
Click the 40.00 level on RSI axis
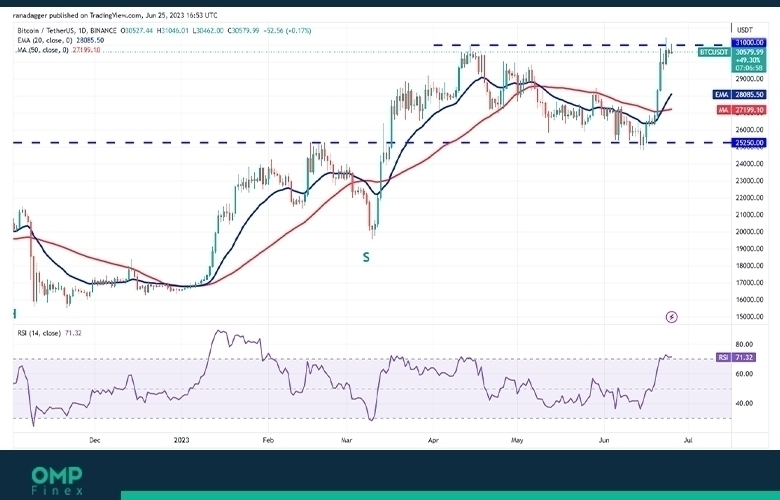744,403
